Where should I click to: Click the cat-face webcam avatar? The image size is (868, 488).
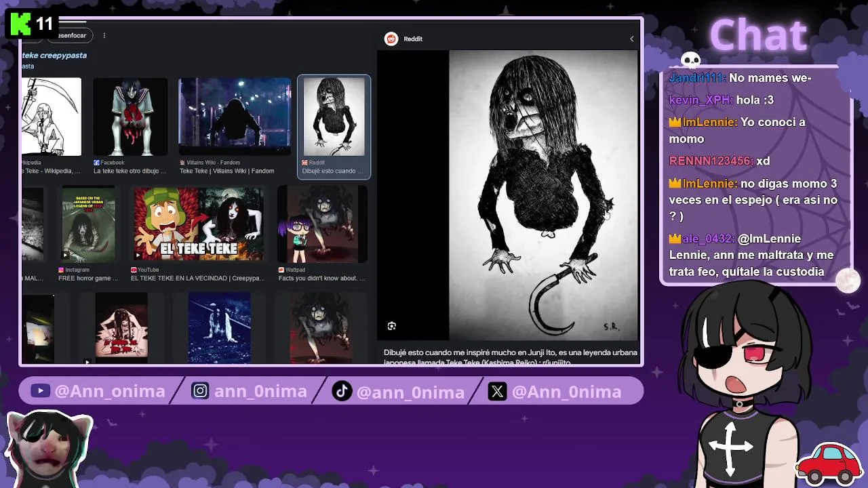tap(49, 447)
